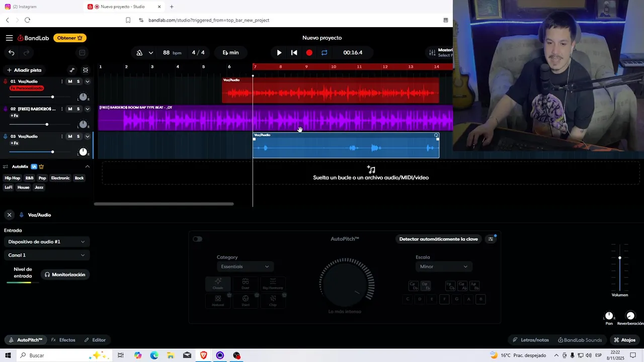The width and height of the screenshot is (644, 362).
Task: Click the purple instrument icon on track 02
Action: pyautogui.click(x=6, y=109)
